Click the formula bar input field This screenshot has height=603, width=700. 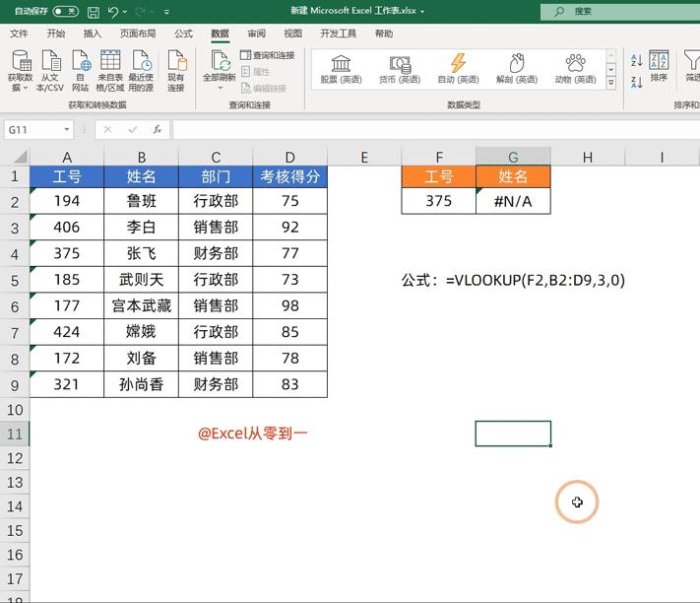pyautogui.click(x=436, y=129)
